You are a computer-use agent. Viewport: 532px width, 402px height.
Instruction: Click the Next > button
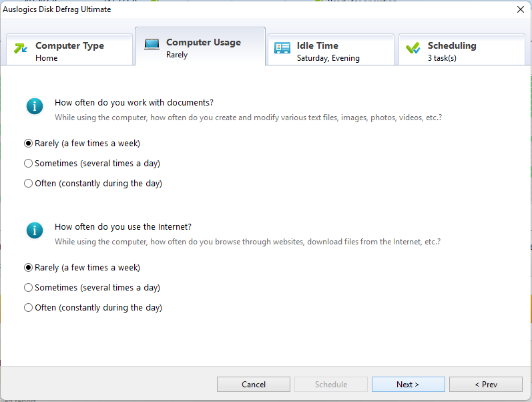coord(408,384)
